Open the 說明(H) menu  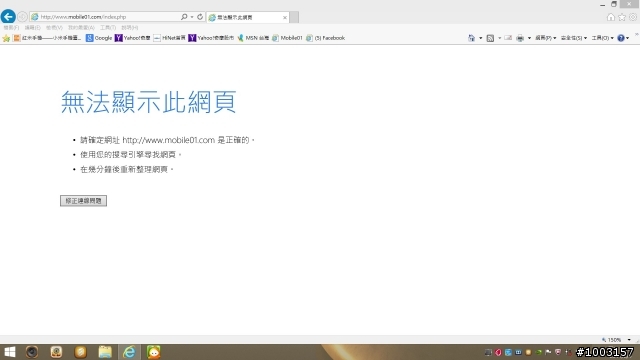[129, 27]
